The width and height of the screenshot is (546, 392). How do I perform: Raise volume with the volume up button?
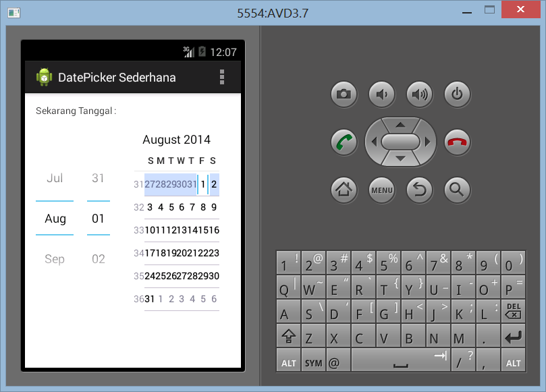[x=420, y=94]
